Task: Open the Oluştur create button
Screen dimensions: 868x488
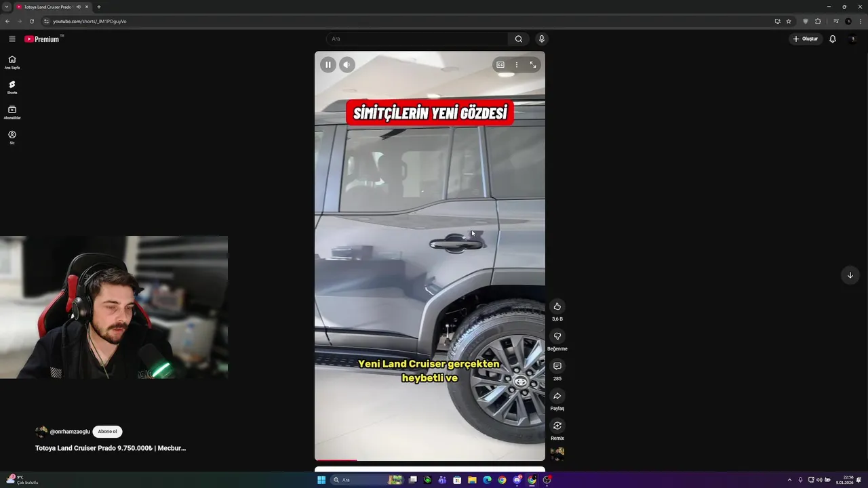Action: (x=806, y=39)
